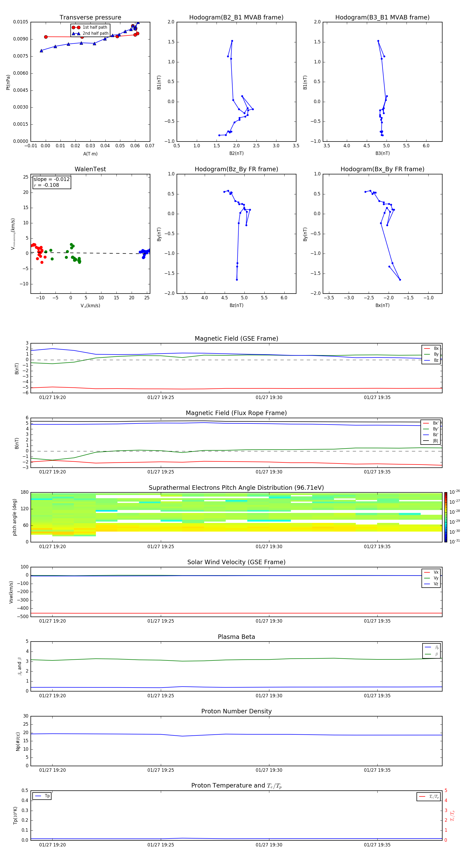Click the 'B2(nT)' x-axis label
Viewport: 473px width, 868px height.
[236, 153]
